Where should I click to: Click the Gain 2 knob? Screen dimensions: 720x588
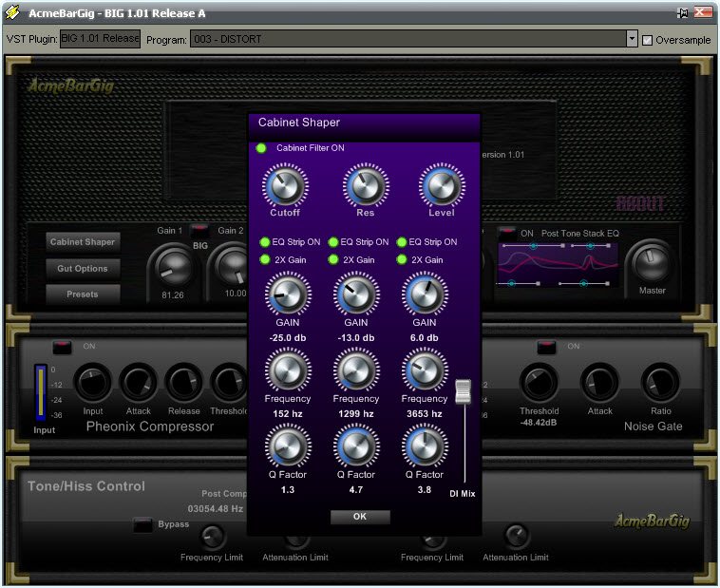[233, 268]
